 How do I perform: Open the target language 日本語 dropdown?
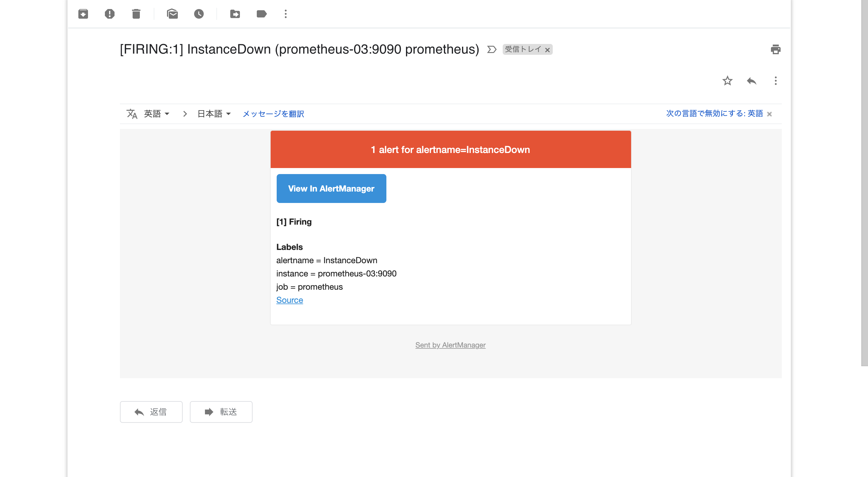[x=214, y=114]
